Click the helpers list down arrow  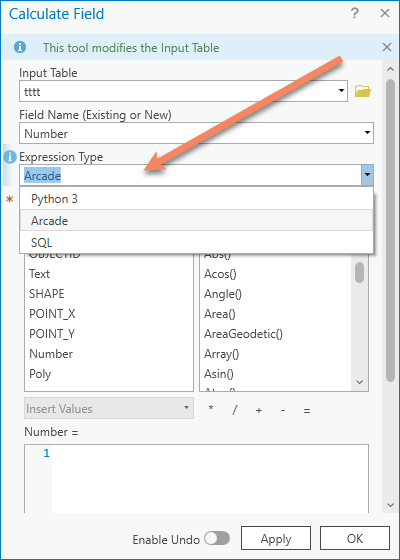click(x=360, y=382)
